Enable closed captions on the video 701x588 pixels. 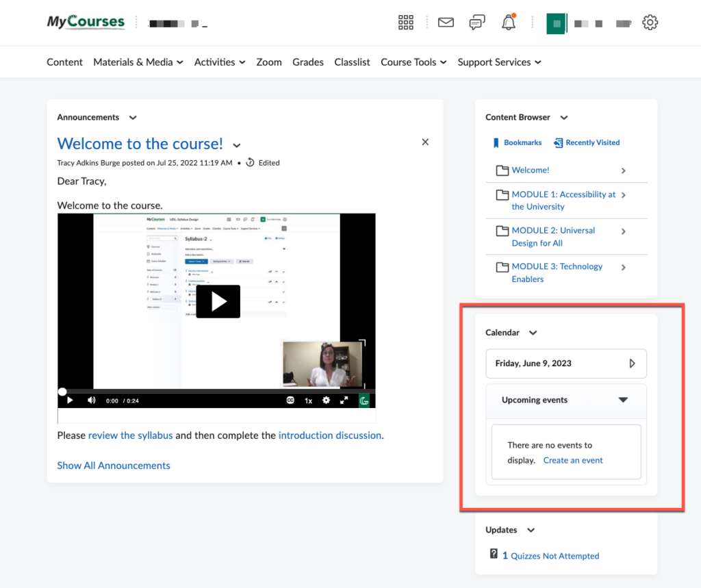pyautogui.click(x=290, y=400)
